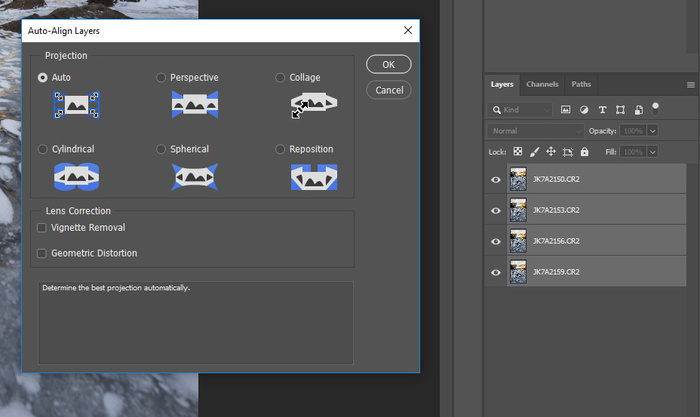Click the smart object filter icon
The width and height of the screenshot is (700, 417).
[x=638, y=109]
